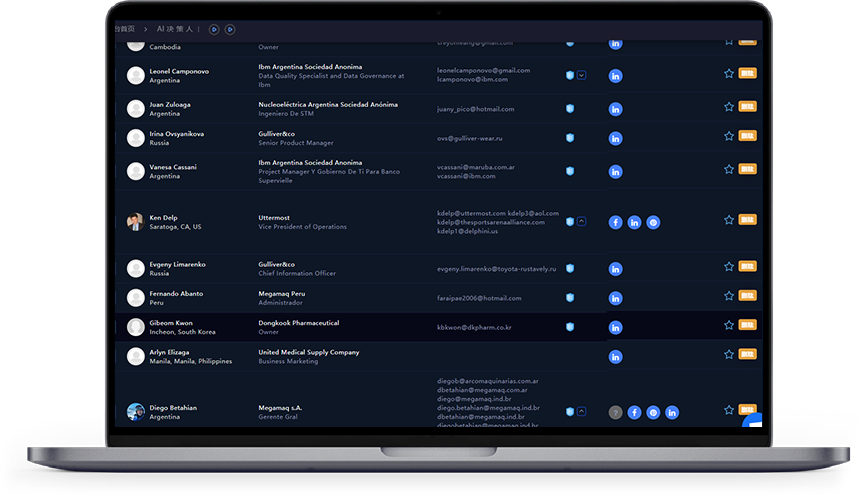Star Leonel Camponovo as a favorite
Viewport: 864px width, 496px height.
point(728,73)
